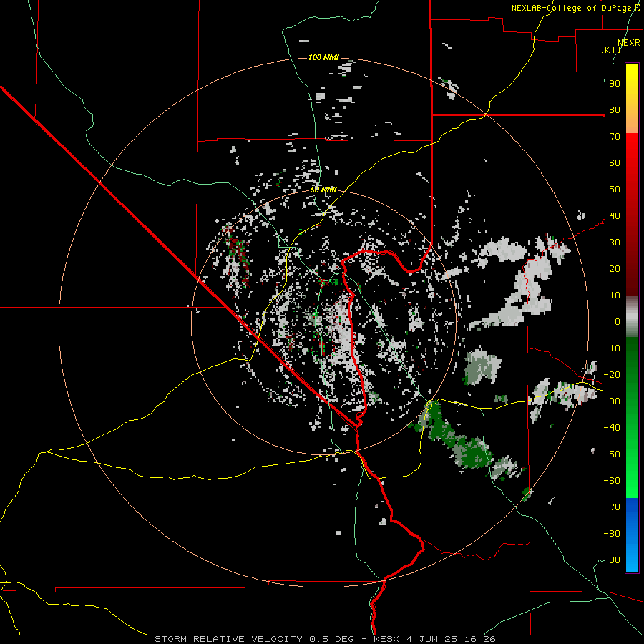Click the negative 30 scale label
This screenshot has height=644, width=644.
click(x=612, y=401)
